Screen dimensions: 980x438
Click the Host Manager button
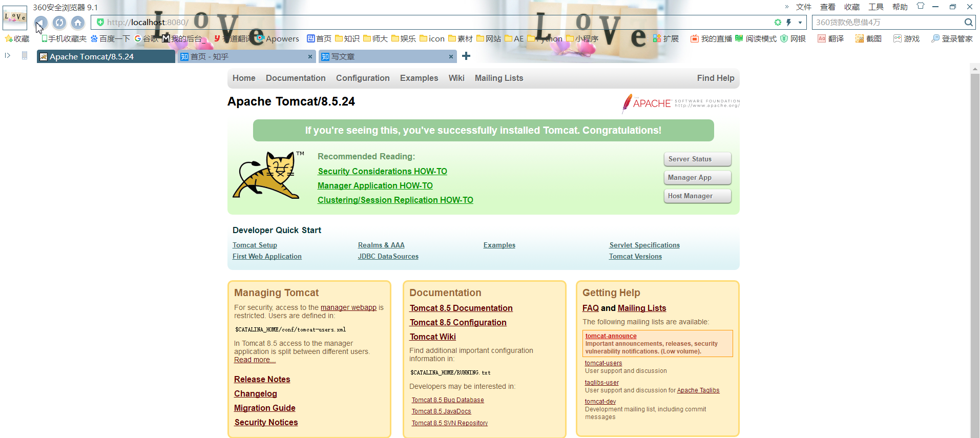tap(698, 196)
